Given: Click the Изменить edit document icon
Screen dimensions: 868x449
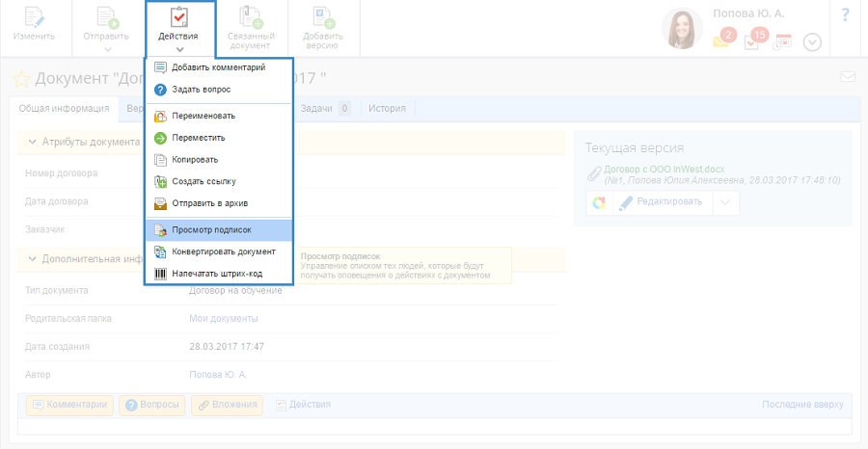Looking at the screenshot, I should pyautogui.click(x=35, y=17).
